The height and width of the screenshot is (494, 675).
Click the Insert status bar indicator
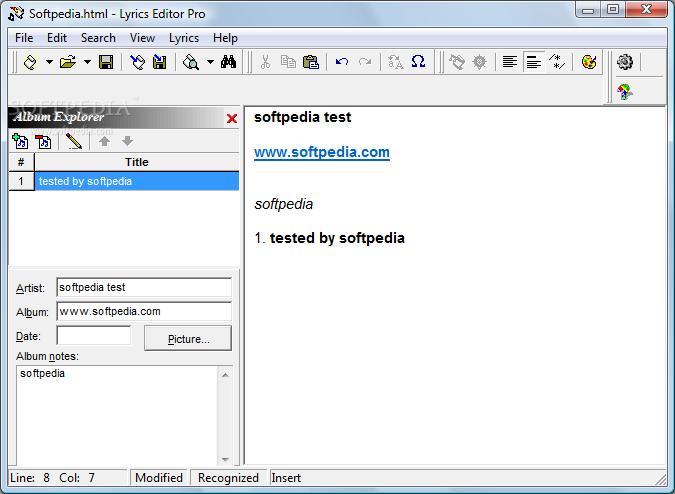click(286, 478)
